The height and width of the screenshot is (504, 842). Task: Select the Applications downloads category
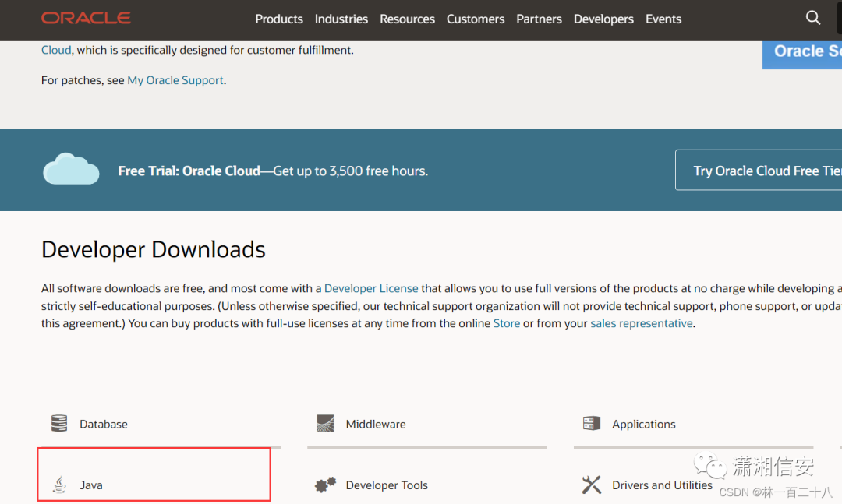click(643, 424)
